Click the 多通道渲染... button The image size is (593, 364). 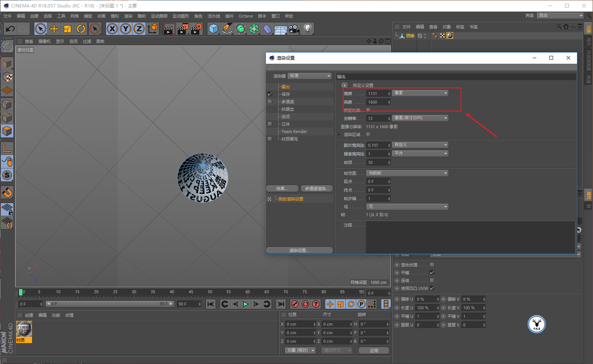point(317,189)
